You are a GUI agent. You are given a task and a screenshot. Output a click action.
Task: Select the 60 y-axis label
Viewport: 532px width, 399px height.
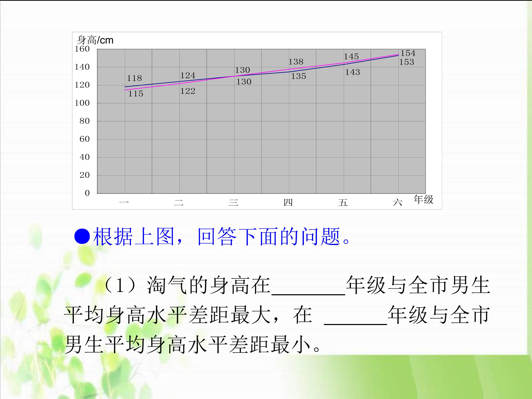85,139
